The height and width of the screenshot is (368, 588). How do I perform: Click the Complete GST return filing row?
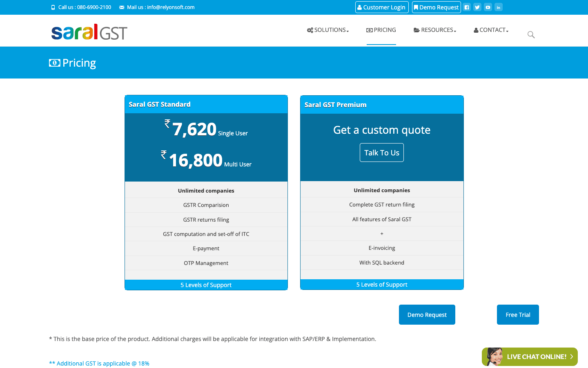click(382, 205)
